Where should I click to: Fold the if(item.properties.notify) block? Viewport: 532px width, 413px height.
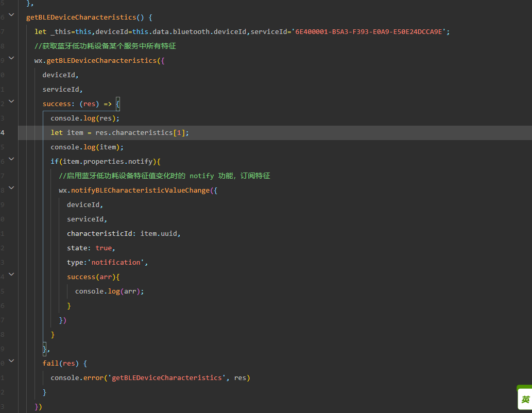click(11, 159)
